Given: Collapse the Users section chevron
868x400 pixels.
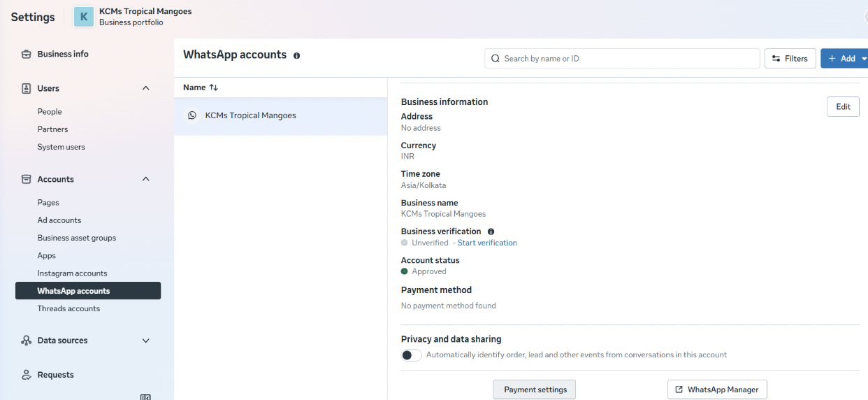Looking at the screenshot, I should coord(146,88).
